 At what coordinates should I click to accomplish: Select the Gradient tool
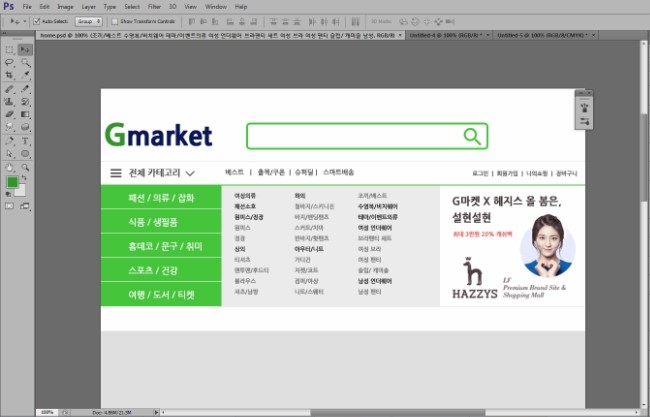(x=25, y=114)
